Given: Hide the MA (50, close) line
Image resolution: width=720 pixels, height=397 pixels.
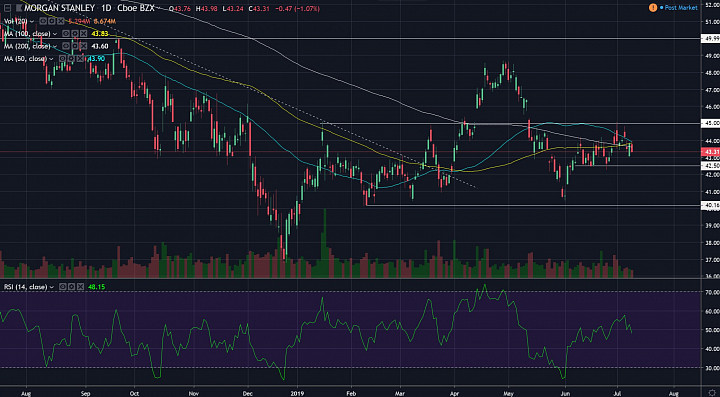Looking at the screenshot, I should [x=62, y=58].
